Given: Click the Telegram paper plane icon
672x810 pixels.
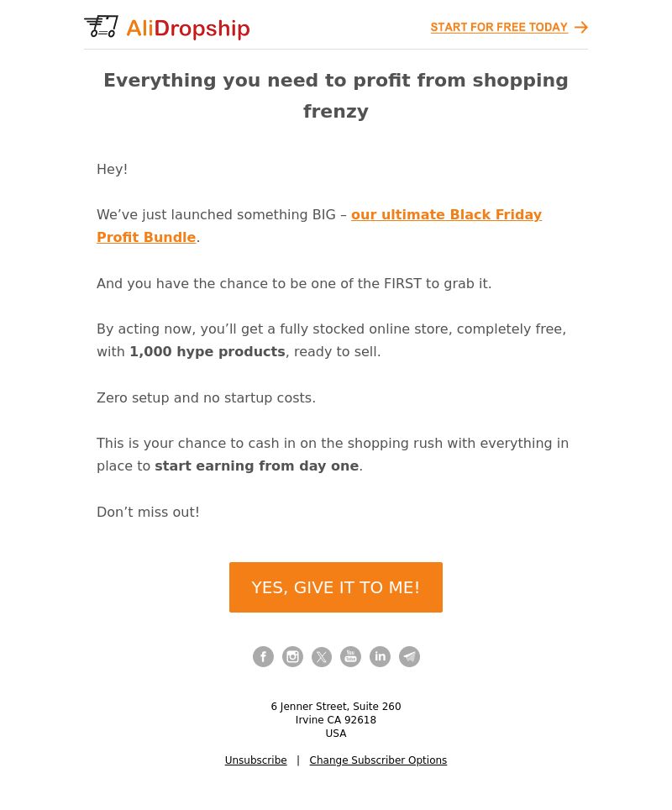Looking at the screenshot, I should click(409, 657).
